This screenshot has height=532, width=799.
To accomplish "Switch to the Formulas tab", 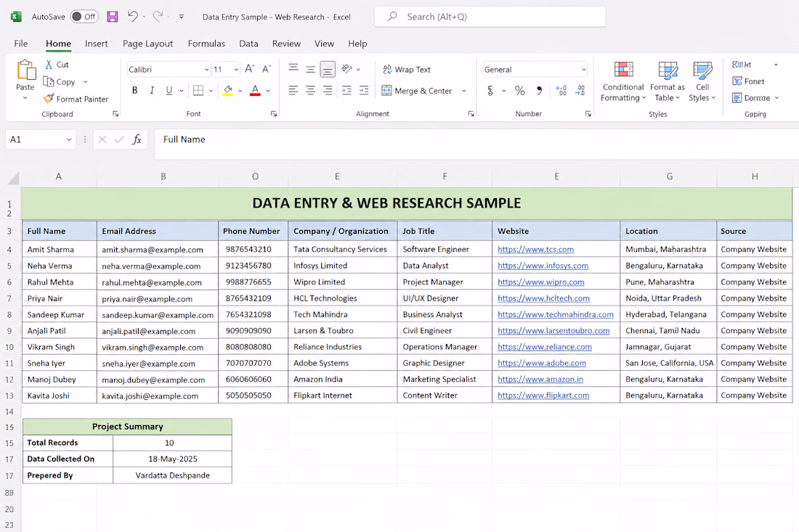I will [206, 44].
